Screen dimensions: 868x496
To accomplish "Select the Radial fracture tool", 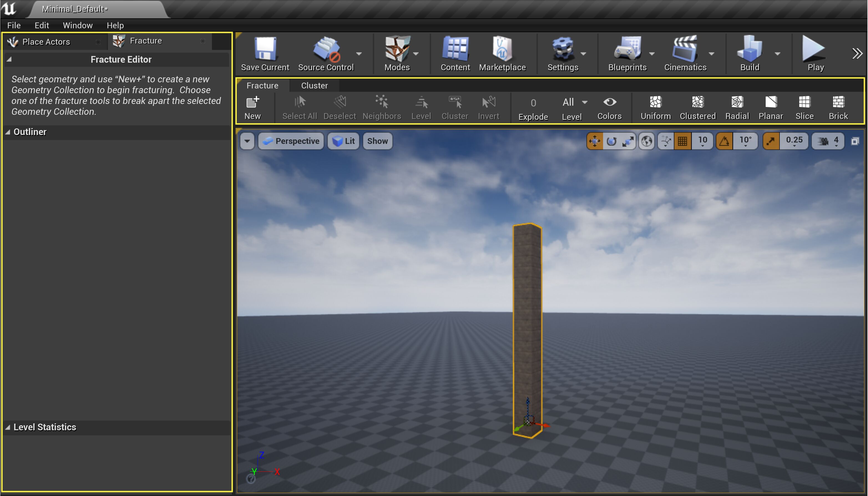I will coord(737,102).
